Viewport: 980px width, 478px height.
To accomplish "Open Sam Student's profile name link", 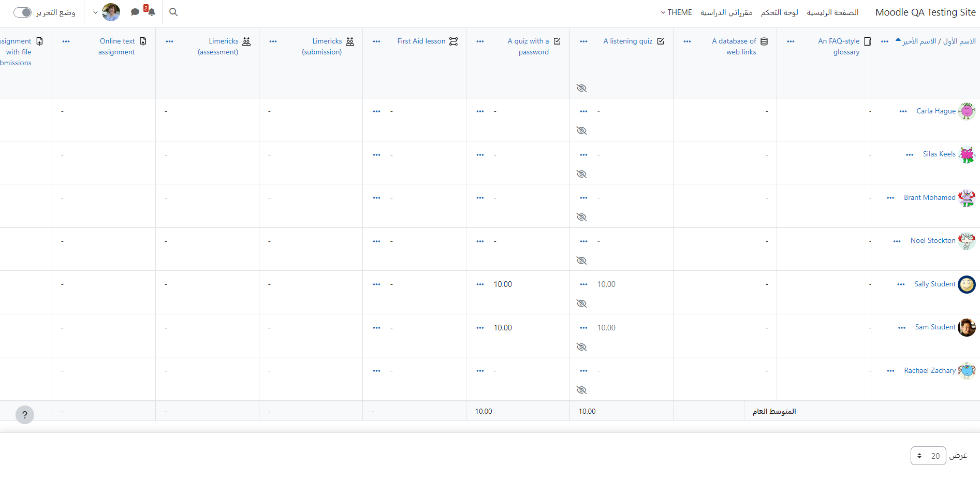I will coord(935,327).
